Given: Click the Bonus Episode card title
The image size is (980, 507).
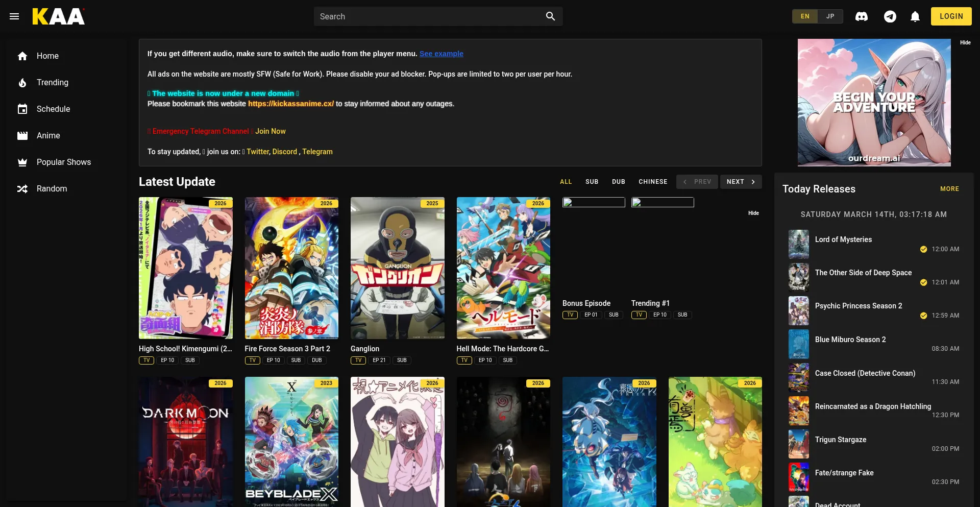Looking at the screenshot, I should click(x=586, y=303).
